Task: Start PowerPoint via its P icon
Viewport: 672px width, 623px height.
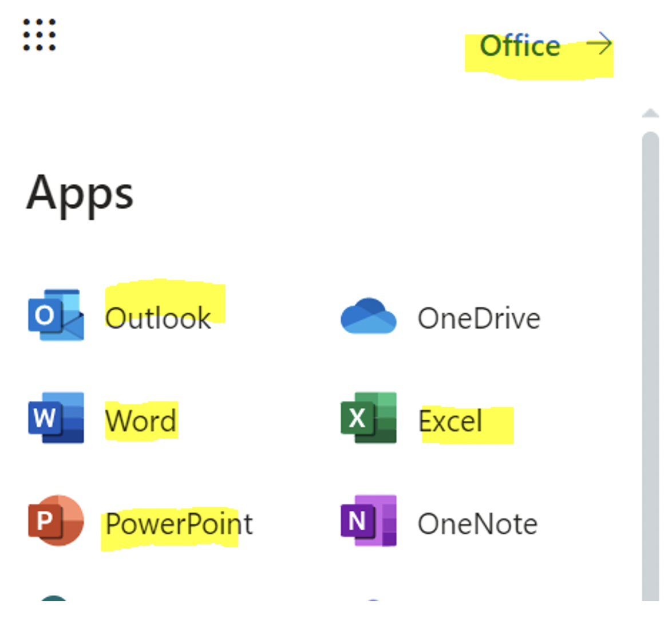Action: [x=56, y=521]
